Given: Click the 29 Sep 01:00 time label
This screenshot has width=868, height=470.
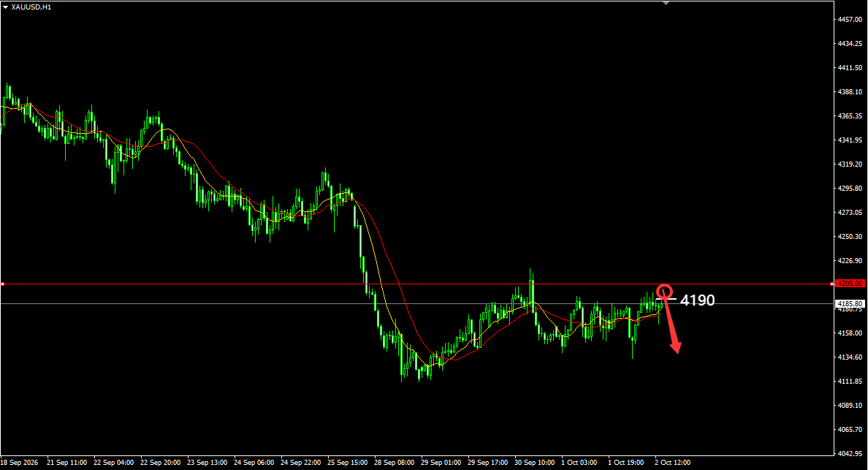Looking at the screenshot, I should 441,463.
